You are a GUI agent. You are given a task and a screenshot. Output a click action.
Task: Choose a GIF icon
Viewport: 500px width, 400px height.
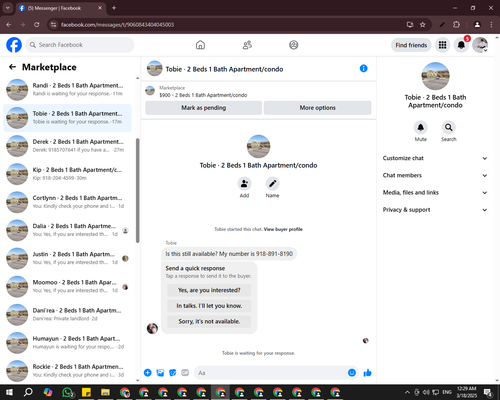185,373
